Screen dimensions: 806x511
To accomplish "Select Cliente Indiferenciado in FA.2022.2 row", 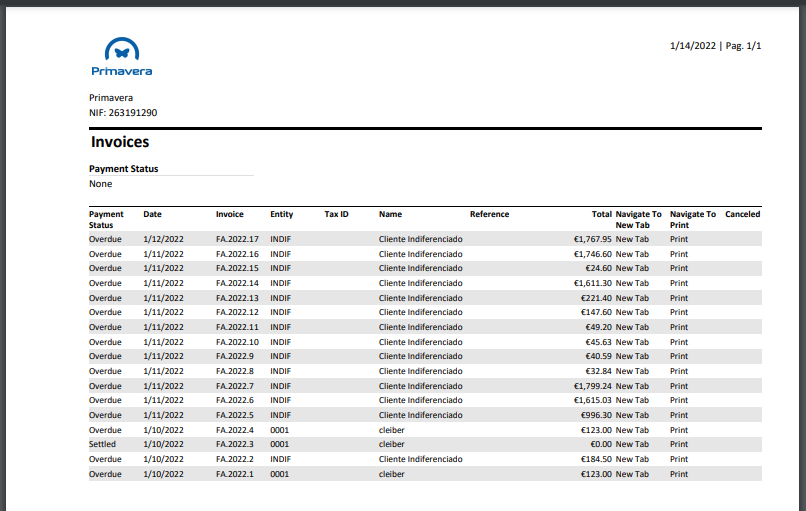I will pyautogui.click(x=420, y=459).
